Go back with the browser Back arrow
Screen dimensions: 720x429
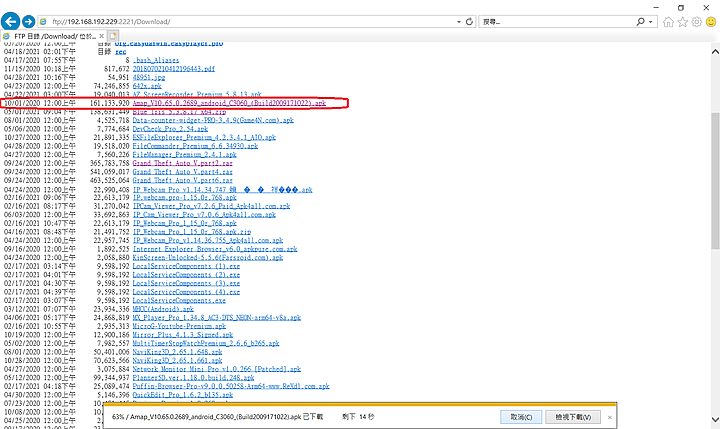[x=10, y=21]
